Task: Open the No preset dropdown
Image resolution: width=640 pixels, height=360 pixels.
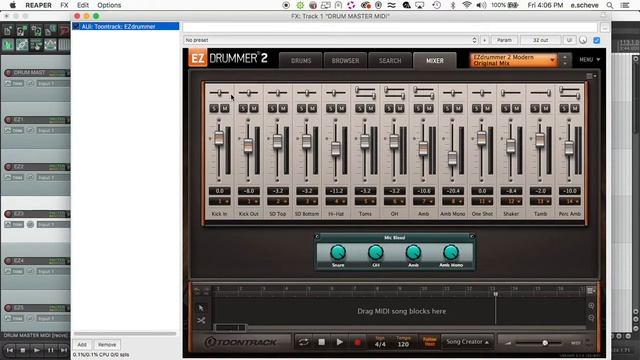Action: 331,40
